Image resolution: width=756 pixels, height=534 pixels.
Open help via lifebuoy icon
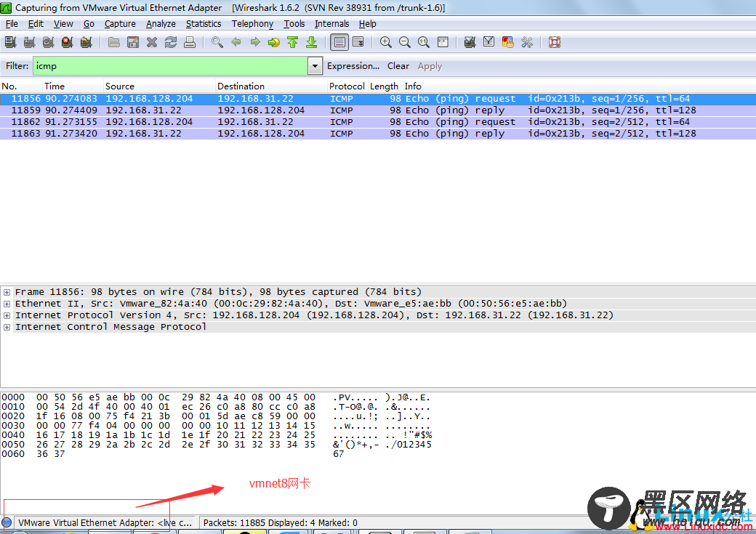555,42
